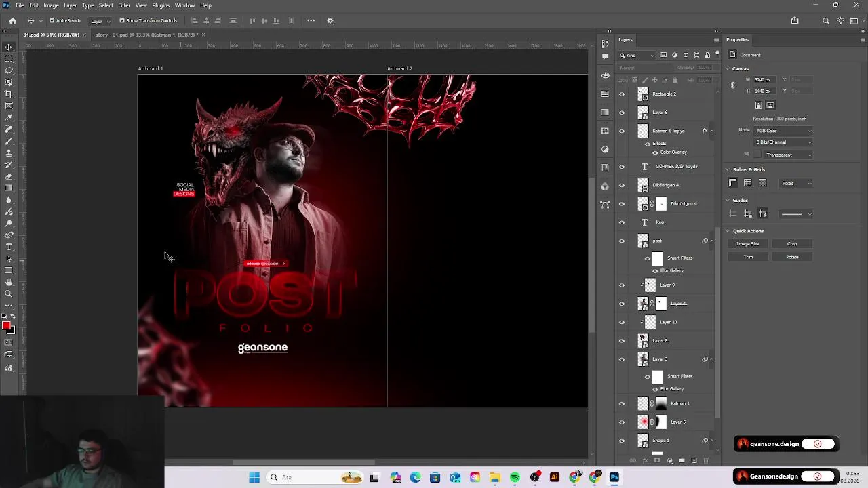868x488 pixels.
Task: Filter layers by type layers icon
Action: (x=686, y=55)
